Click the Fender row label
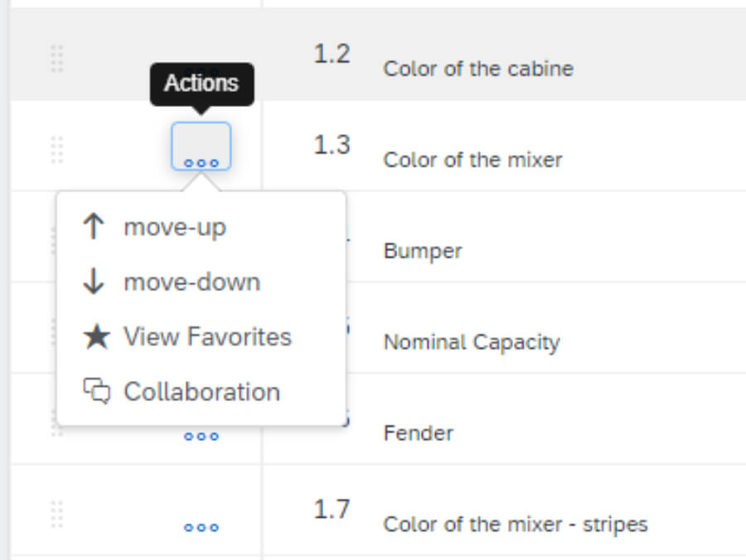 click(419, 433)
